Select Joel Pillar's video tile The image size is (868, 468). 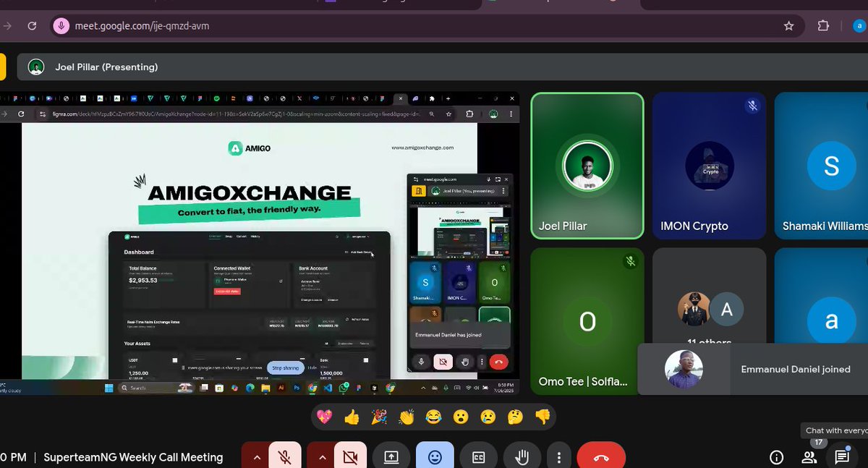[587, 166]
